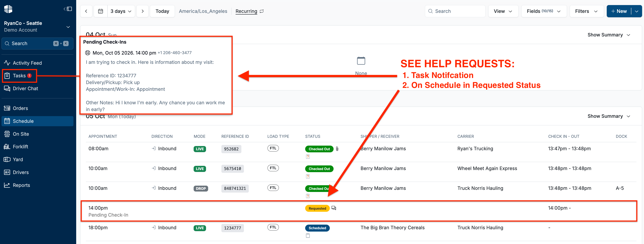Open the Fields (10/15) dropdown
This screenshot has height=244, width=644.
[544, 11]
